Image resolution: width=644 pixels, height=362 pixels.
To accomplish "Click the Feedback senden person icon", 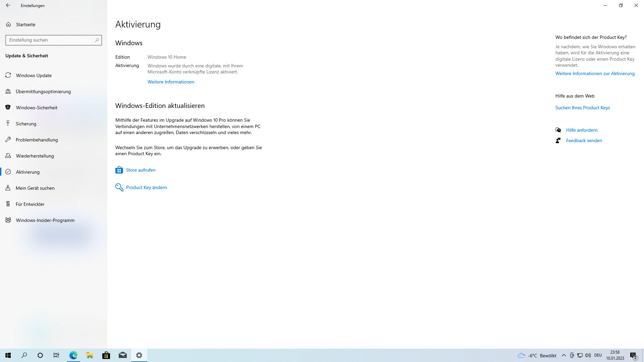I will tap(558, 140).
